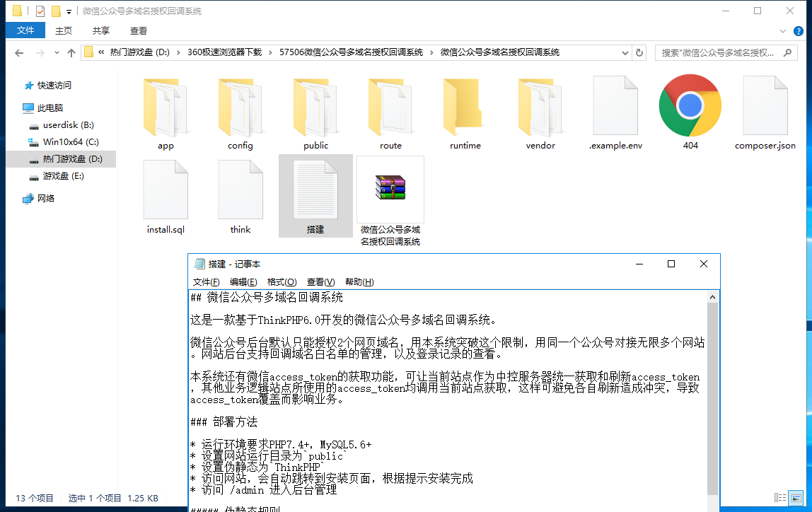This screenshot has height=512, width=812.
Task: Switch to details view in status bar
Action: (x=780, y=498)
